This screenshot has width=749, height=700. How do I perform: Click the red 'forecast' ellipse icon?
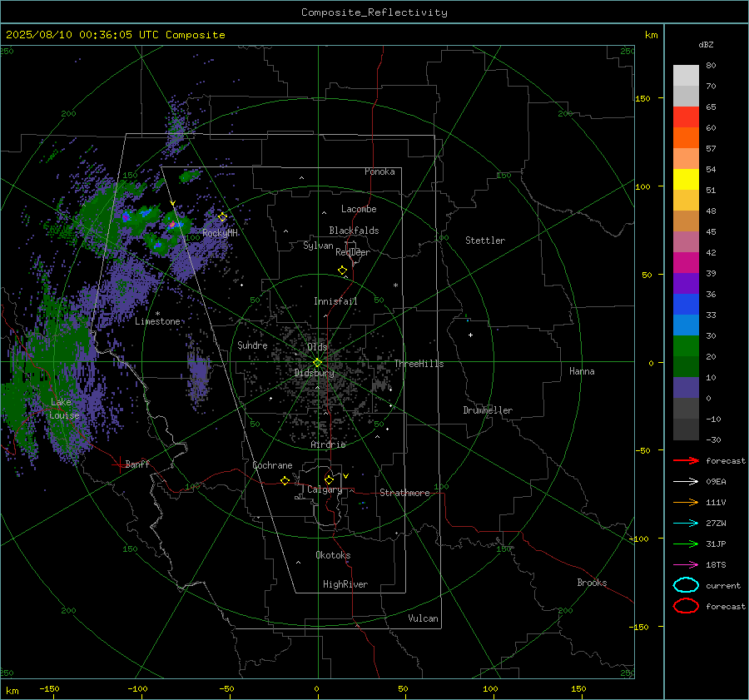tap(686, 606)
